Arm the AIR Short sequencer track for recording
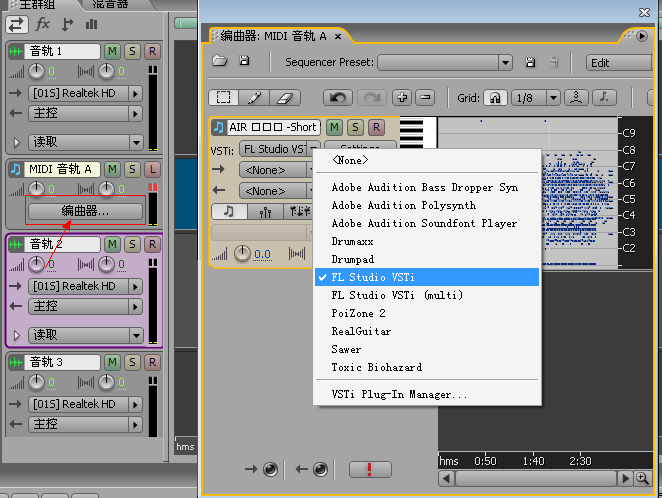 [376, 127]
